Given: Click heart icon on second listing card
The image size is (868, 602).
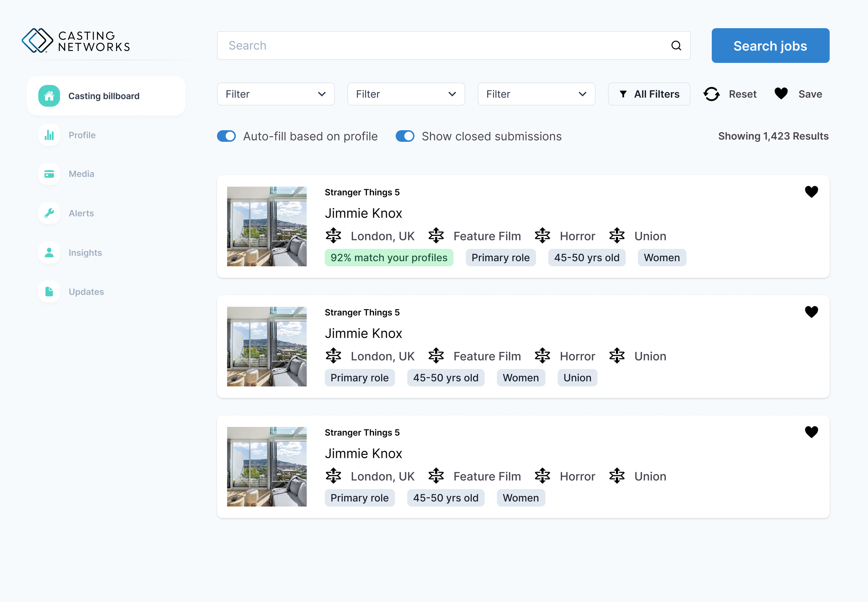Looking at the screenshot, I should pyautogui.click(x=811, y=312).
